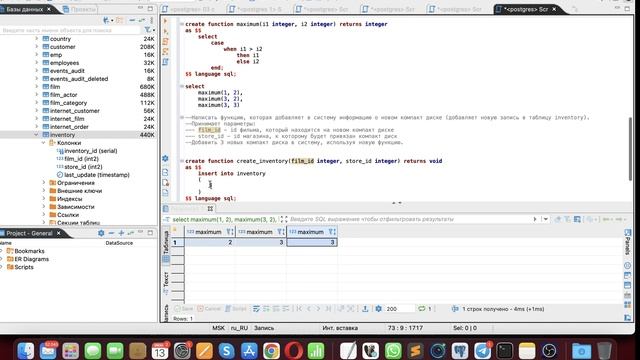This screenshot has height=360, width=640.
Task: Collapse the Колонки folder
Action: (44, 142)
